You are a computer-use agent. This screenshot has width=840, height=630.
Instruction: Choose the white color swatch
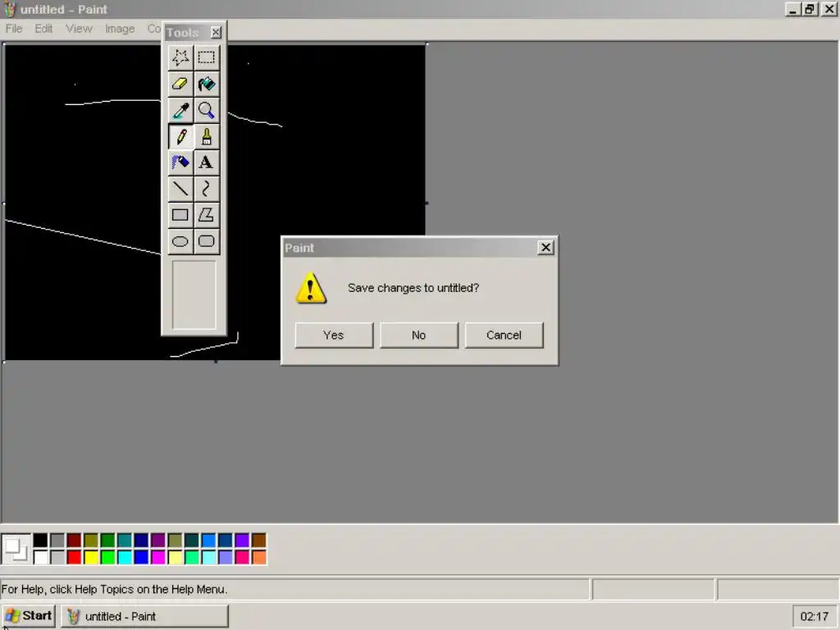click(40, 557)
